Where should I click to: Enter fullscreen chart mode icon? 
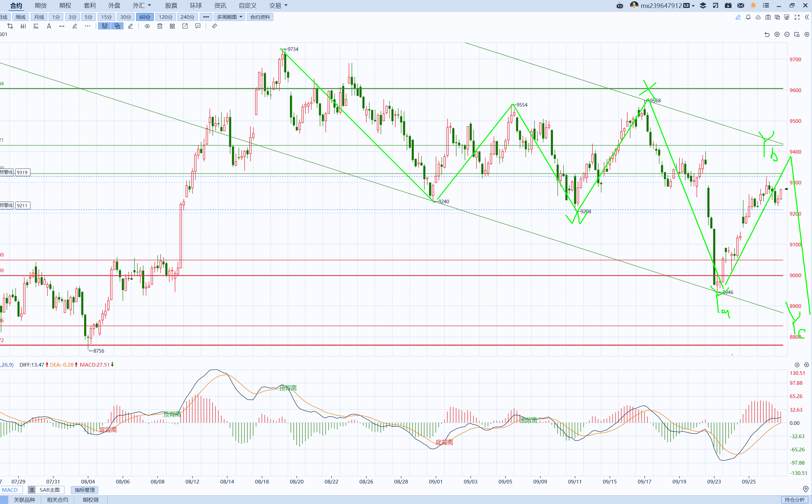point(797,17)
